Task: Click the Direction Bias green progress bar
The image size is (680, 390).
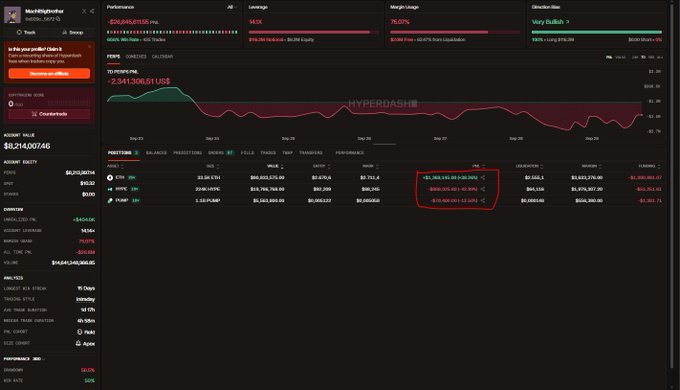Action: coord(597,32)
